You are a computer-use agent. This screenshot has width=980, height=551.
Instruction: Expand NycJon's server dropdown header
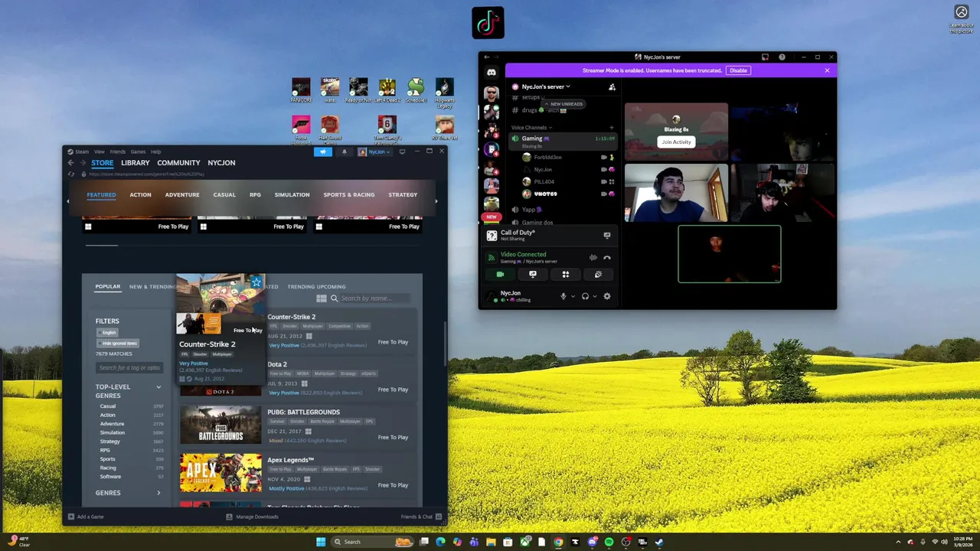[547, 86]
